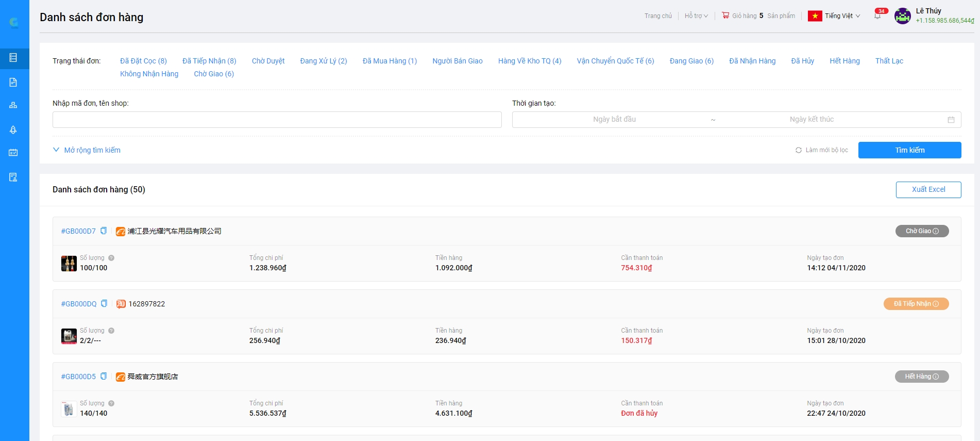Copy order code #GB000DQ
Image resolution: width=980 pixels, height=441 pixels.
point(104,304)
